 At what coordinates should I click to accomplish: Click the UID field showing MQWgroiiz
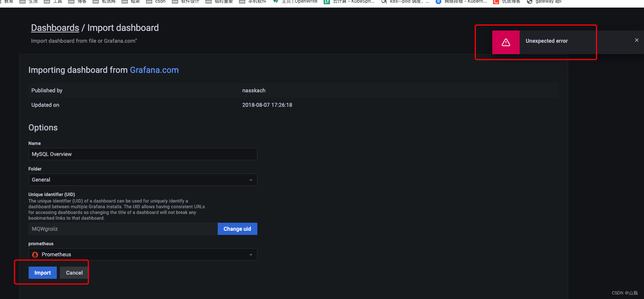pos(123,229)
